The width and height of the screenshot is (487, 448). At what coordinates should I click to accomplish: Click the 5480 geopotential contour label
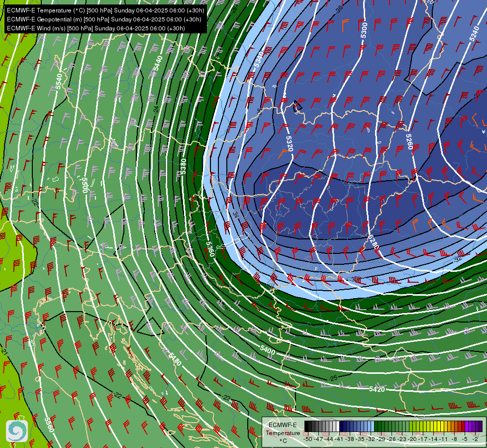pos(174,359)
